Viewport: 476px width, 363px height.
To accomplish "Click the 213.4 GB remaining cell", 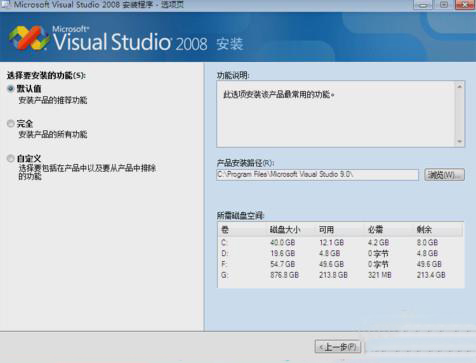I will (x=431, y=275).
